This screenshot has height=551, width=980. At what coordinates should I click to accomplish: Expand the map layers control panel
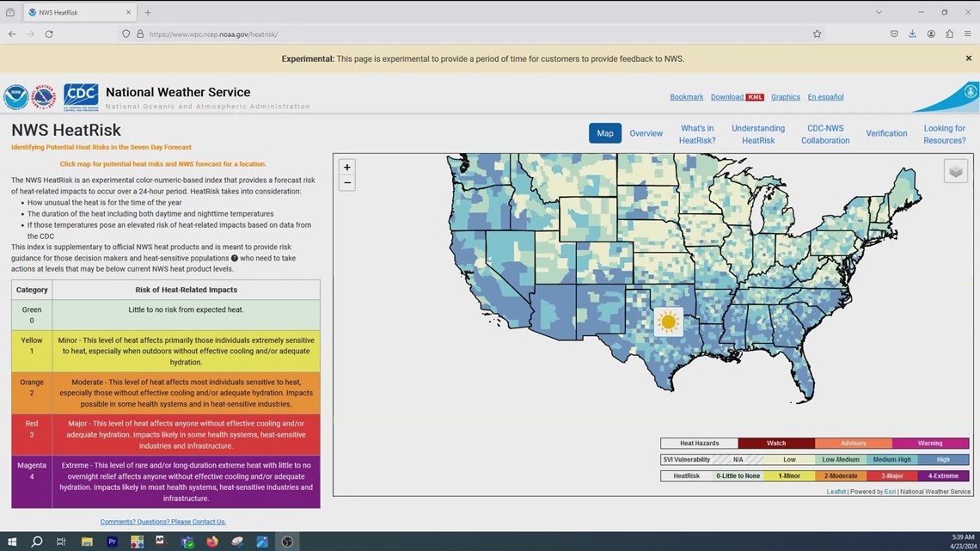click(955, 170)
